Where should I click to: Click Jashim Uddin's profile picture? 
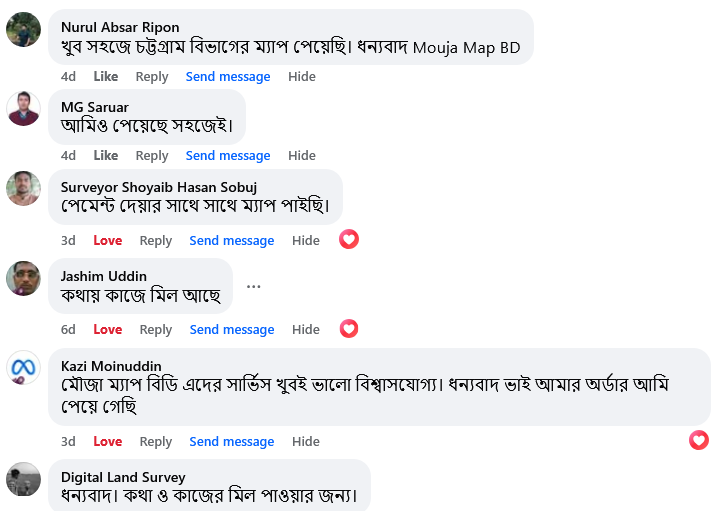(x=23, y=278)
